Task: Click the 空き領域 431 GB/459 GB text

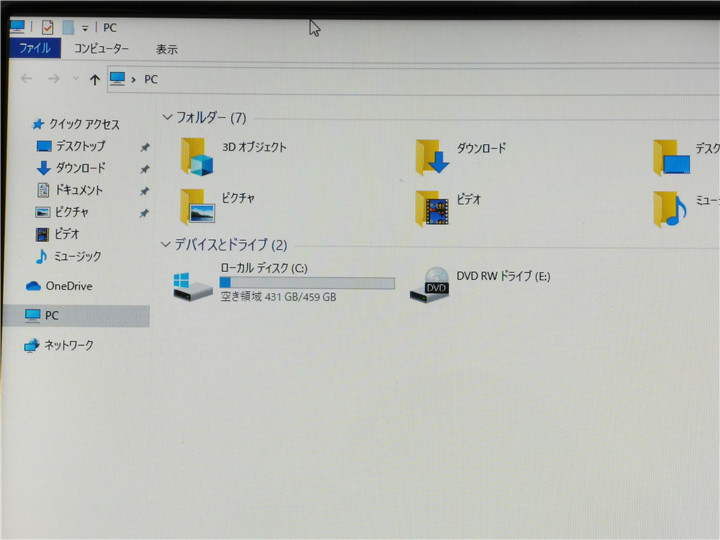Action: (x=278, y=297)
